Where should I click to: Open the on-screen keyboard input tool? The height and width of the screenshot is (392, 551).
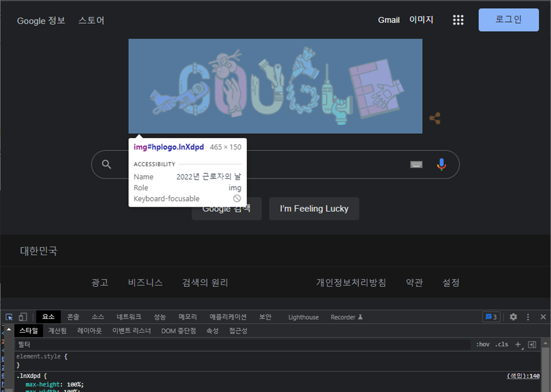[416, 165]
